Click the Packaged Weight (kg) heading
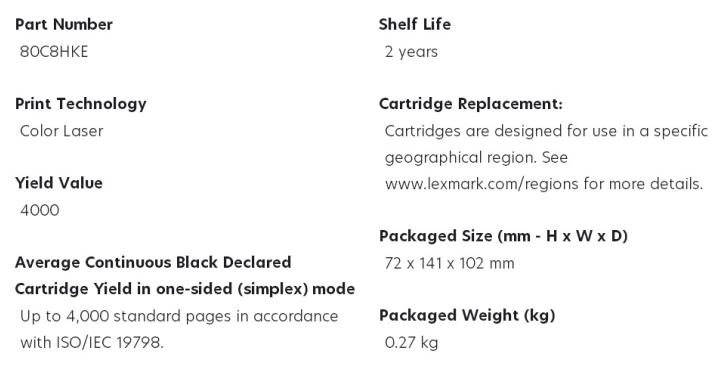 [x=467, y=315]
